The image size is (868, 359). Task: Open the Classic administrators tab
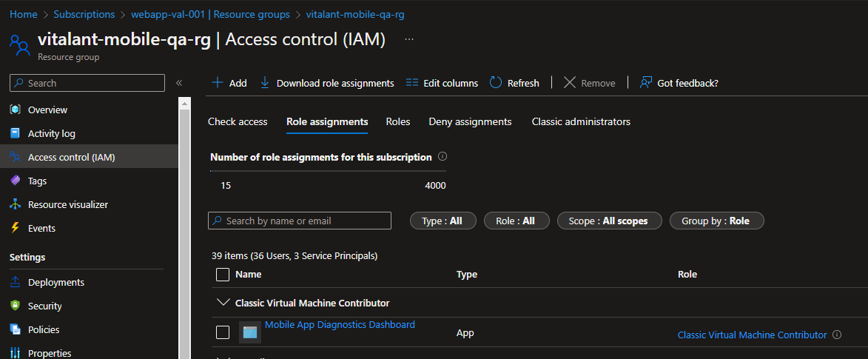(x=581, y=121)
